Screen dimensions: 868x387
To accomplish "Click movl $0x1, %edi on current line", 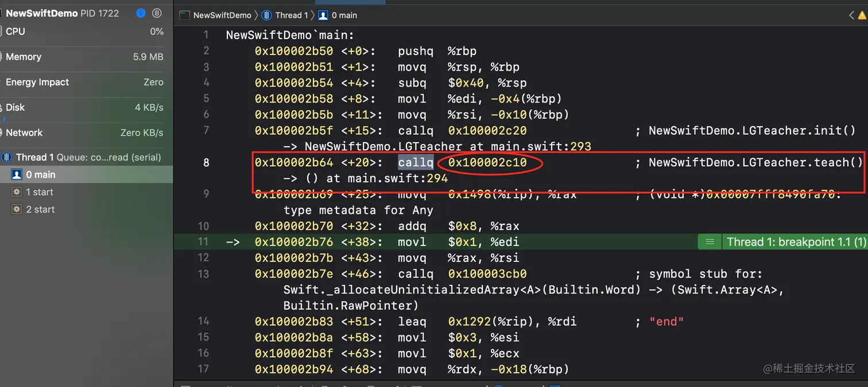I will (x=459, y=242).
